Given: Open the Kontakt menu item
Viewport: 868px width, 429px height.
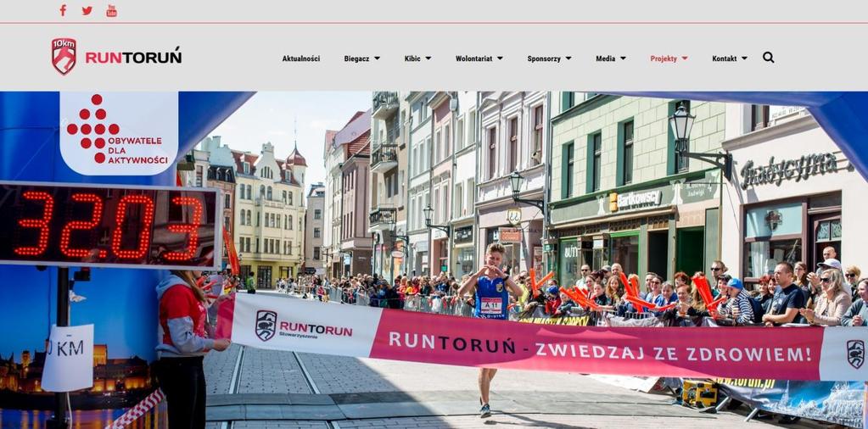Looking at the screenshot, I should [x=724, y=58].
